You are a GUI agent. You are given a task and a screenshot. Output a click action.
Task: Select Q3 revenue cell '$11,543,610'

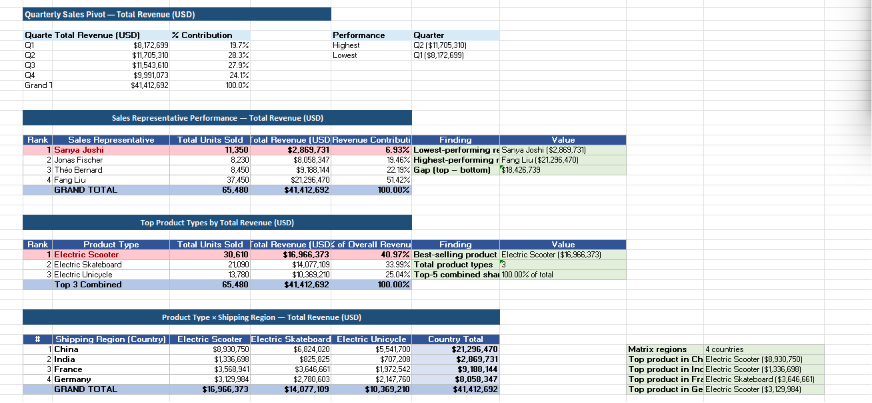coord(112,65)
